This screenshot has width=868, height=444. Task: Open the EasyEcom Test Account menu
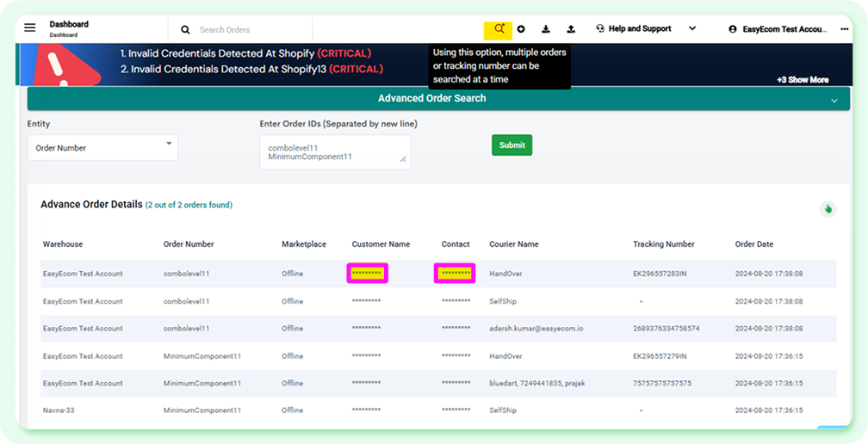point(784,29)
